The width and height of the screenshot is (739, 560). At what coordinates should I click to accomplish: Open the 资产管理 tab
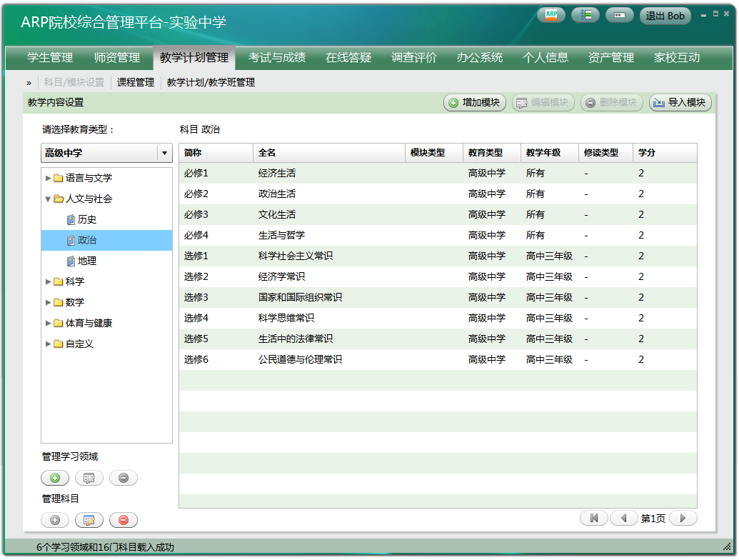coord(610,58)
